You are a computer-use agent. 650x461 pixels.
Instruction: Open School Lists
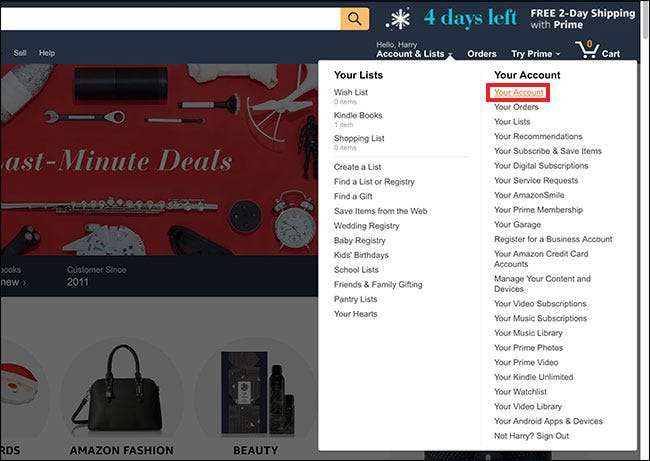356,269
